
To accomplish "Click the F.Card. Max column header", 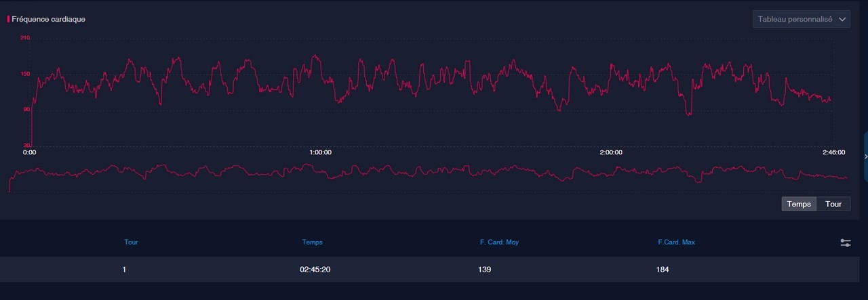I will (x=676, y=242).
